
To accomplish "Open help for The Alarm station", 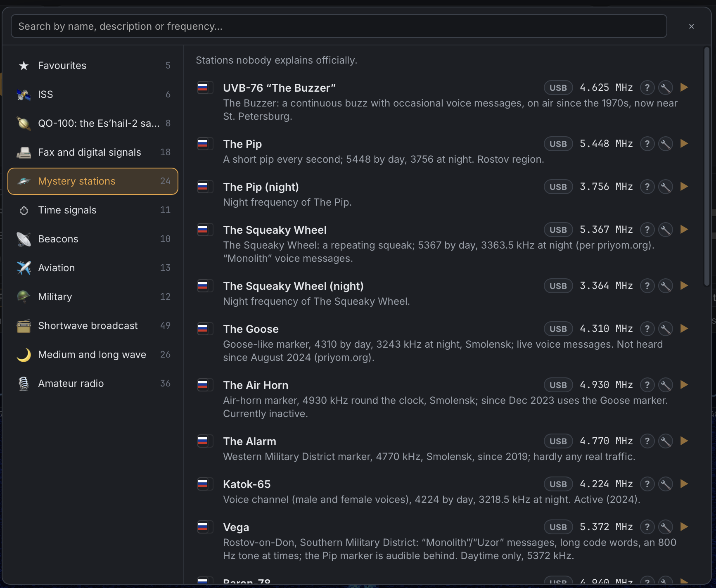I will (x=647, y=441).
